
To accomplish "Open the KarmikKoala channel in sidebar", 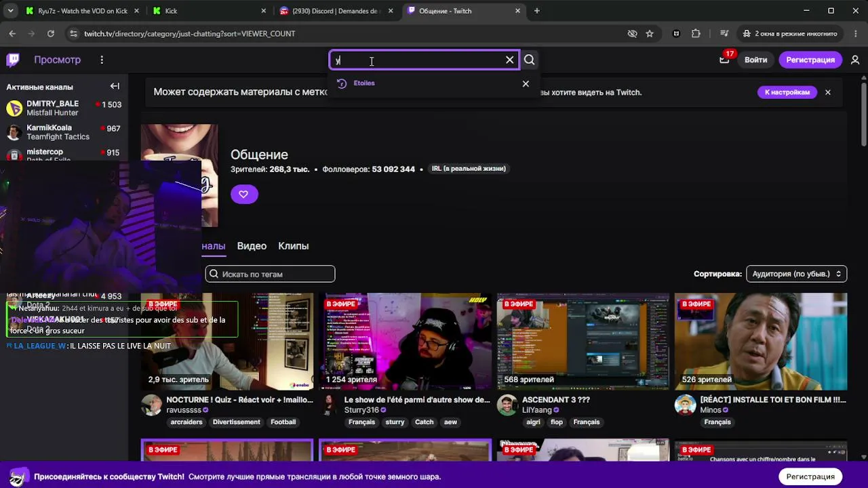I will tap(64, 132).
